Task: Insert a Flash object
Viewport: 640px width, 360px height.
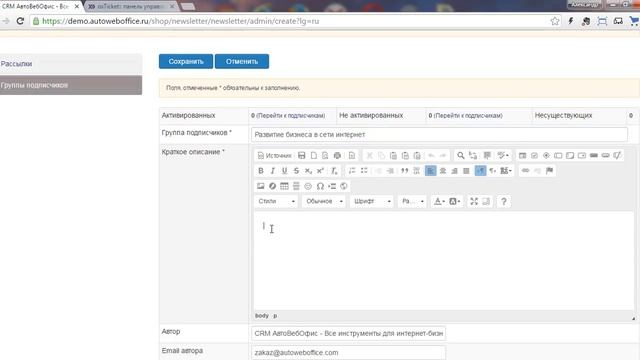Action: coord(272,186)
